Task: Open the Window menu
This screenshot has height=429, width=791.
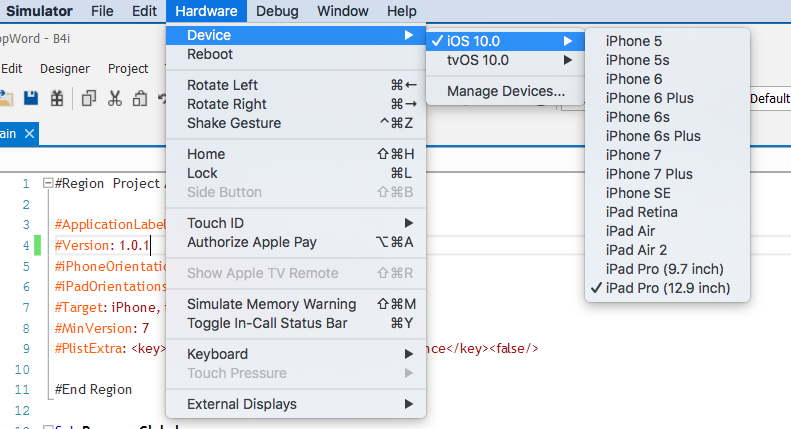Action: coord(343,11)
